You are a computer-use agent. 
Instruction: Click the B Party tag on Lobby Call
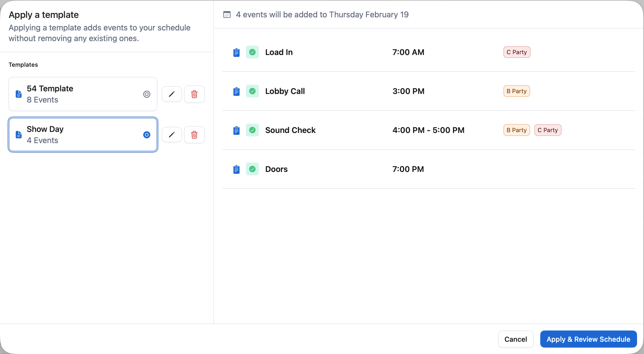point(516,91)
